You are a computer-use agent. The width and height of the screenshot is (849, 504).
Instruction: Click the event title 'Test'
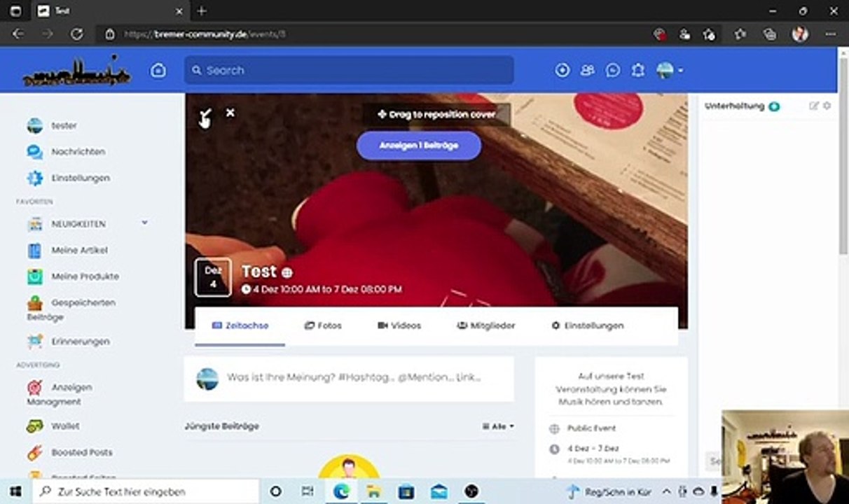259,272
